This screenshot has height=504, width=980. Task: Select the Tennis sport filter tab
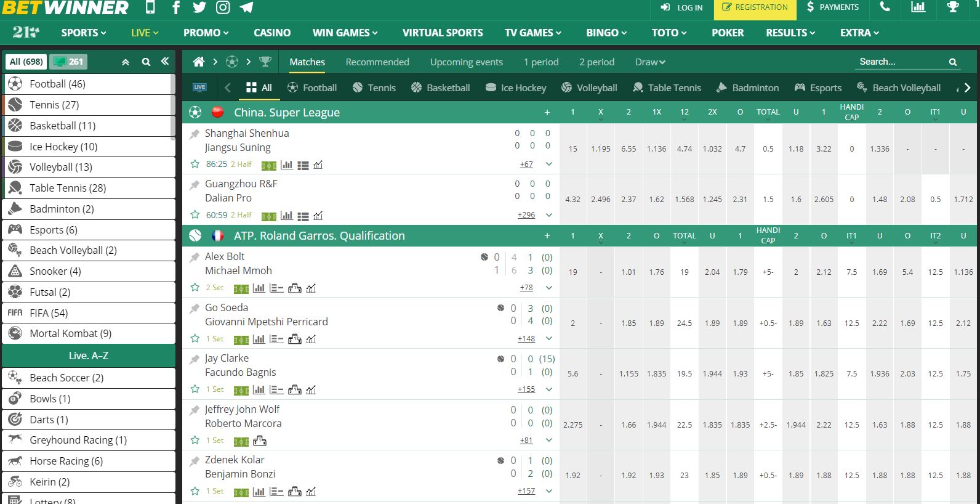click(374, 87)
